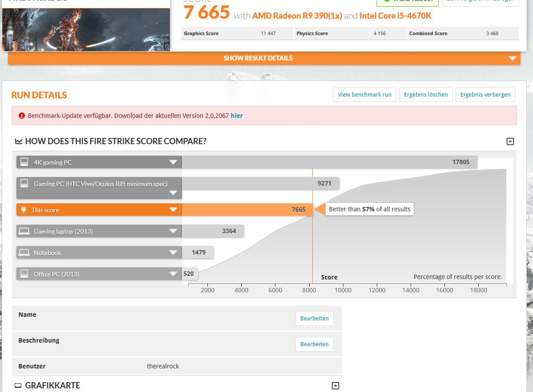This screenshot has height=392, width=533.
Task: Click the Ergebnis löschen button
Action: click(426, 94)
